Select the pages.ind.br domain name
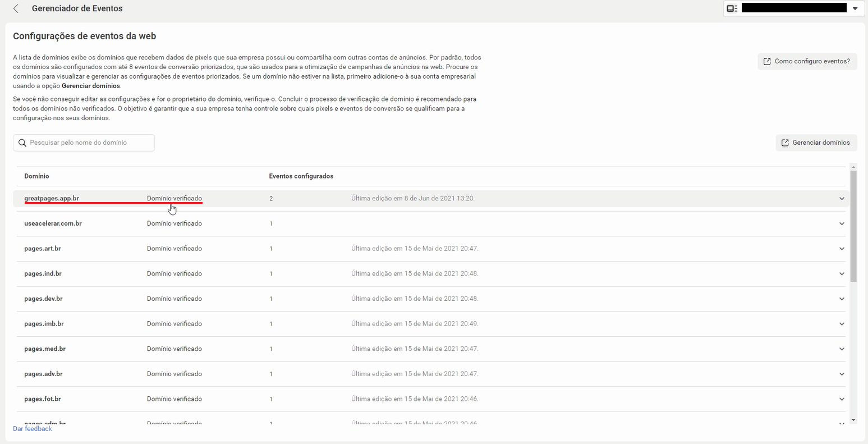The image size is (868, 444). coord(43,273)
